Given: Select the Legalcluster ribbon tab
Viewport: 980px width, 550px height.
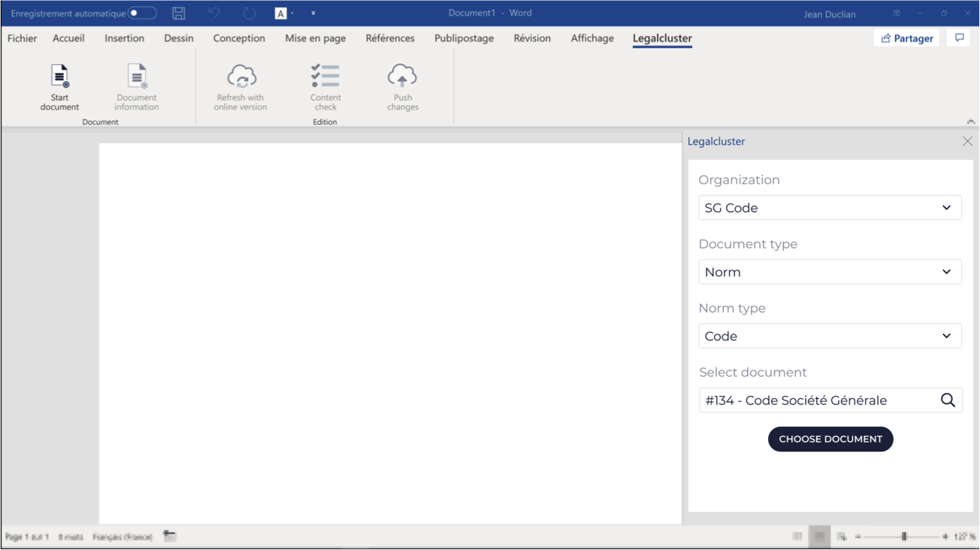Looking at the screenshot, I should coord(662,38).
